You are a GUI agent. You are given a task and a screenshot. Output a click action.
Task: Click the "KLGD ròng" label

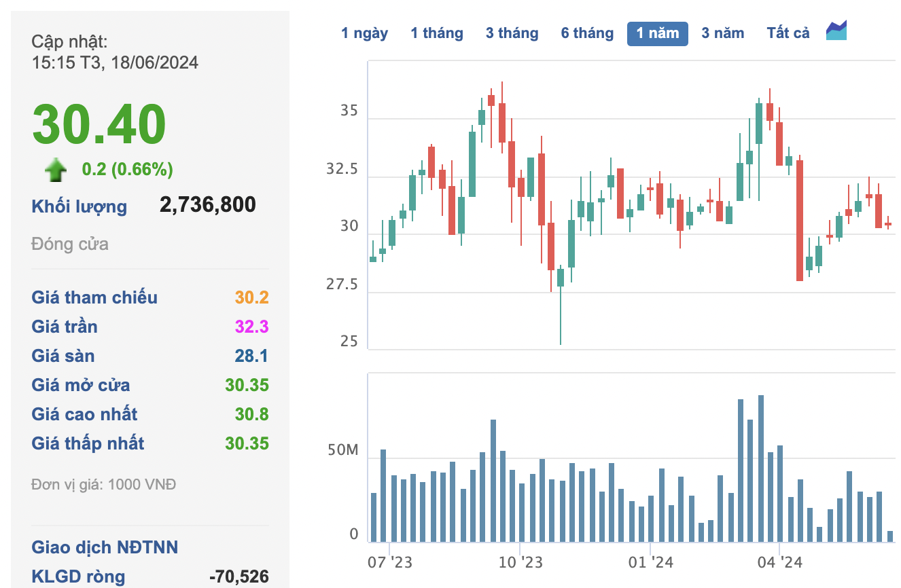[x=78, y=577]
